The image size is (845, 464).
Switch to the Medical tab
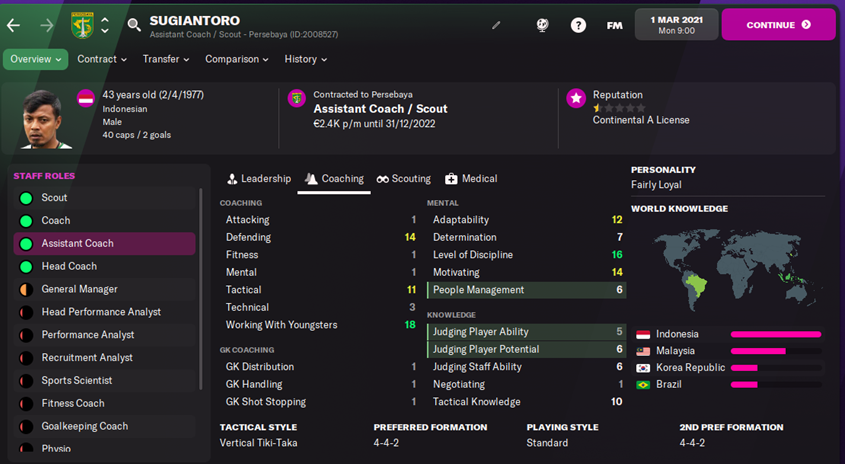(x=471, y=179)
